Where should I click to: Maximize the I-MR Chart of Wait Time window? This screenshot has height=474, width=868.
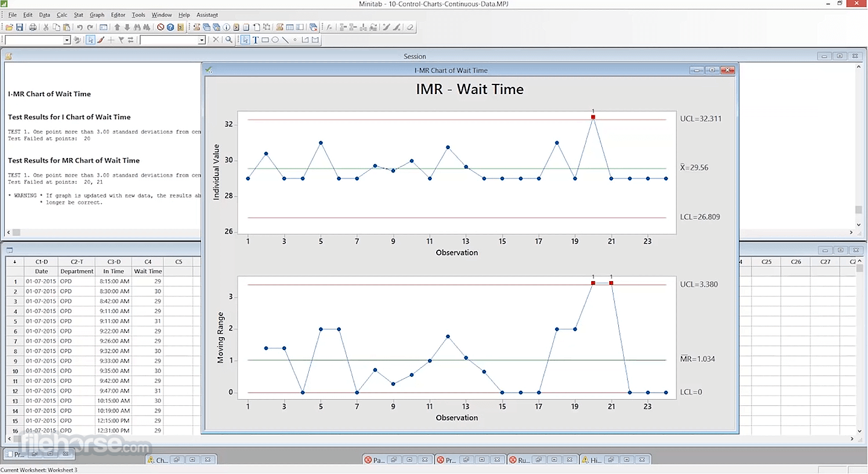[x=712, y=71]
